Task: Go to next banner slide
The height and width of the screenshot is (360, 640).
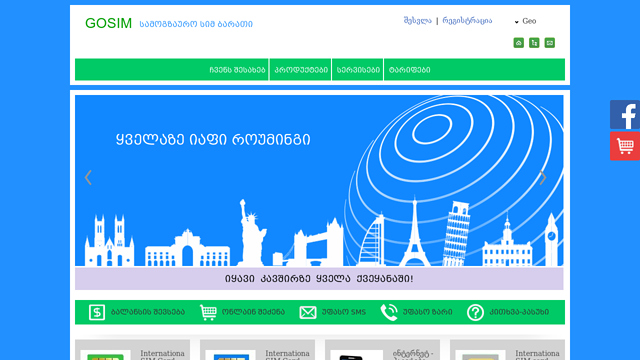Action: [543, 178]
